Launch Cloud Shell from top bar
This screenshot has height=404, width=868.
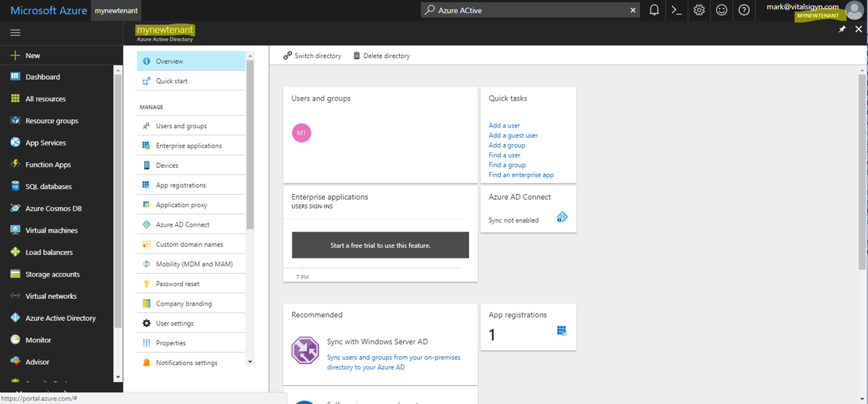point(676,10)
